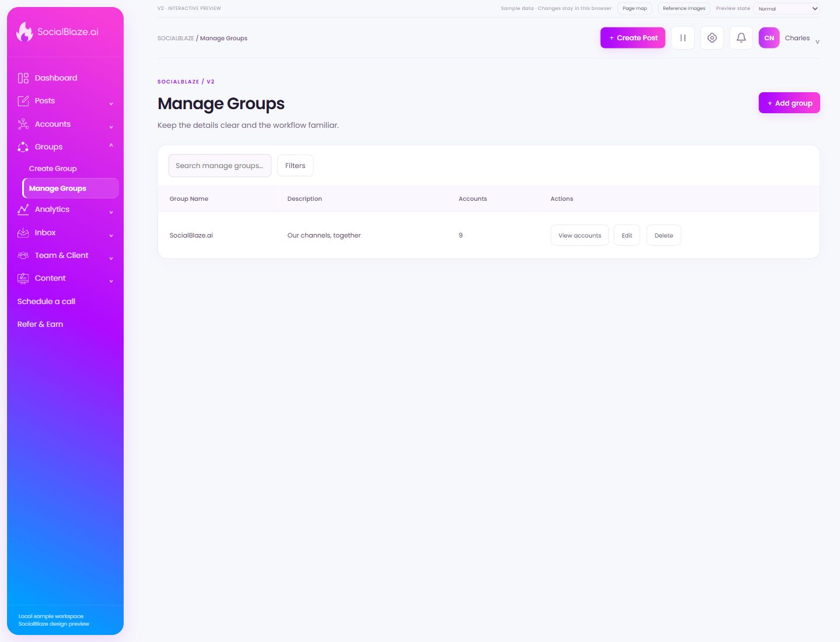This screenshot has height=642, width=840.
Task: Expand the Content submenu chevron
Action: point(111,281)
